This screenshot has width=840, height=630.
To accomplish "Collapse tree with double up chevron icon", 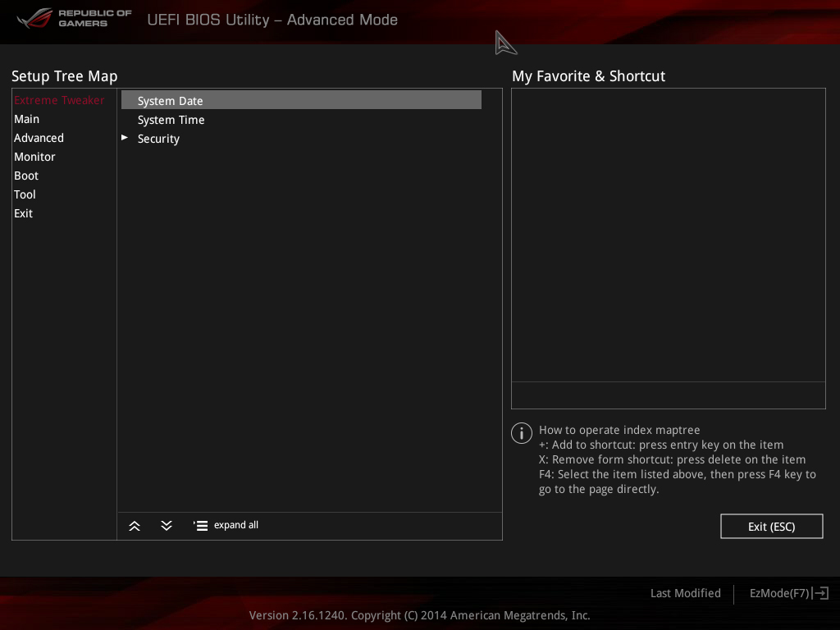I will tap(135, 526).
